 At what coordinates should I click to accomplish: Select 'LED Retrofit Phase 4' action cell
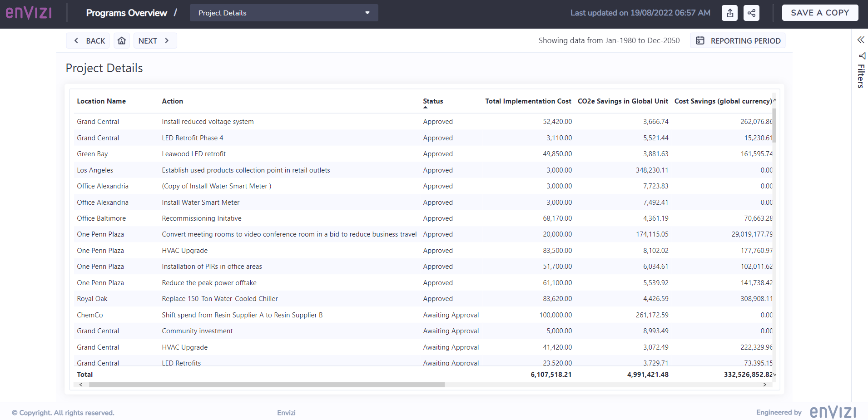[193, 138]
